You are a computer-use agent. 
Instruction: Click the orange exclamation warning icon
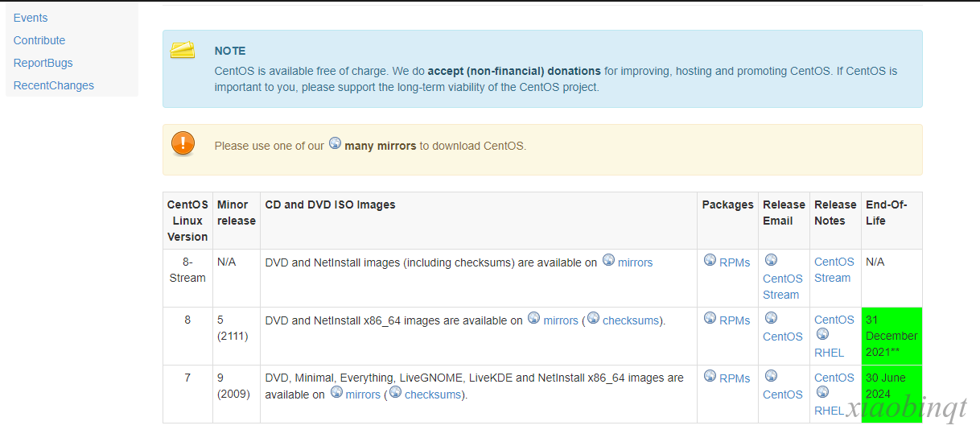[x=183, y=144]
